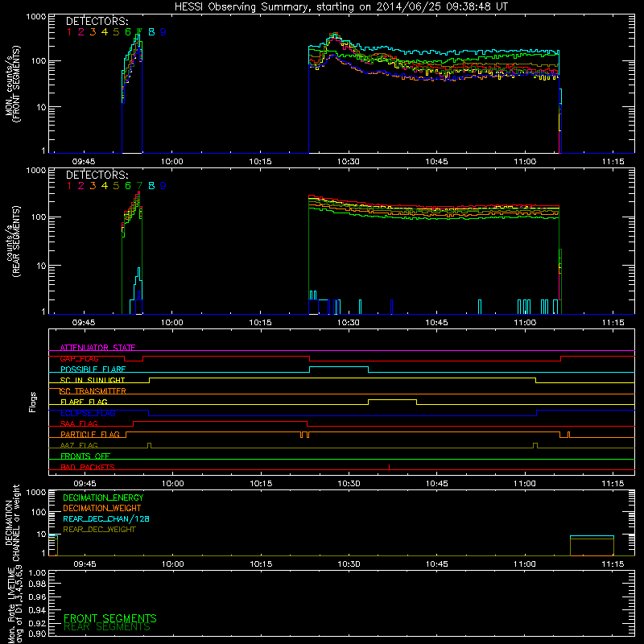Click the raised FLARE_FLAG step in the Flags panel

click(392, 399)
